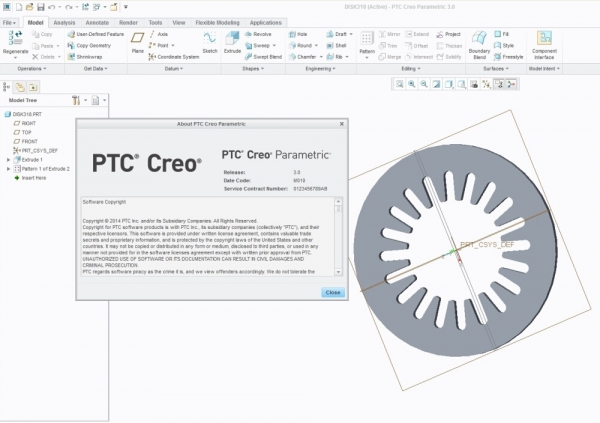Choose the Swept Blend tool
The height and width of the screenshot is (423, 600).
pos(263,57)
